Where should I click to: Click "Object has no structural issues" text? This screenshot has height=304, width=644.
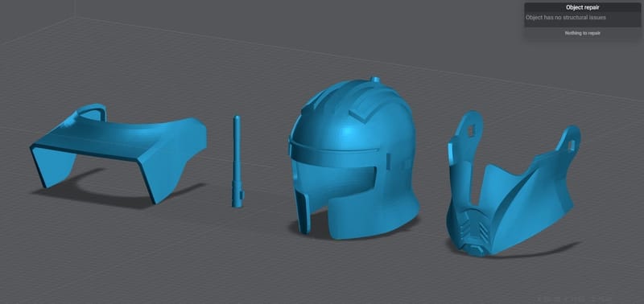566,18
